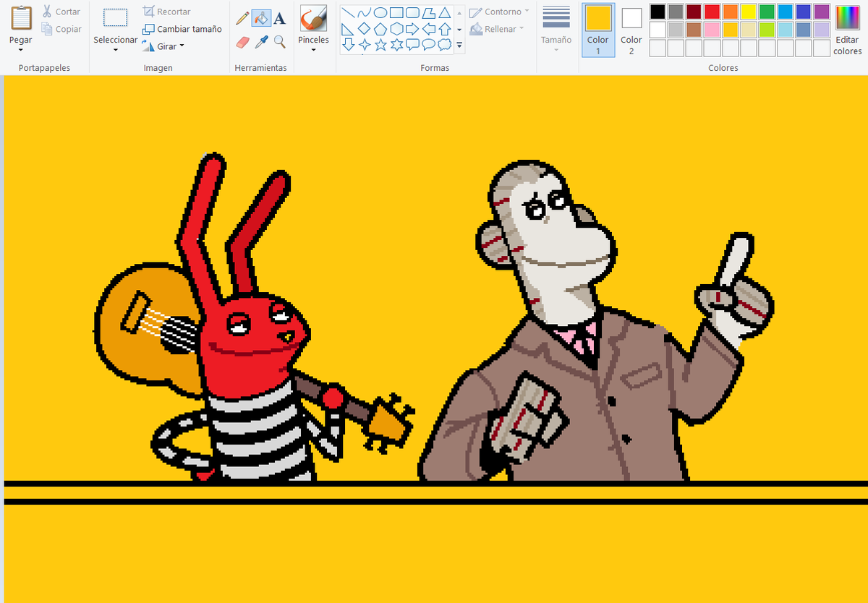The image size is (868, 603).
Task: Select the Right arrow shape
Action: pos(412,29)
